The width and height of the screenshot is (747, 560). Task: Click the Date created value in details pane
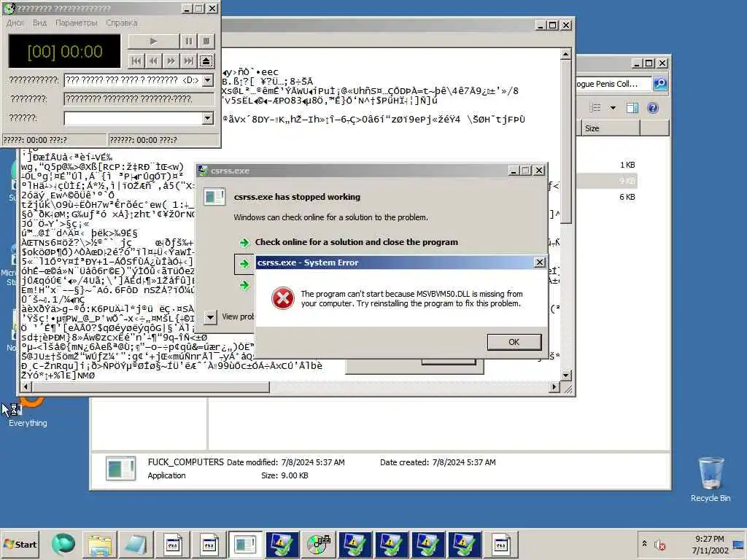[463, 462]
